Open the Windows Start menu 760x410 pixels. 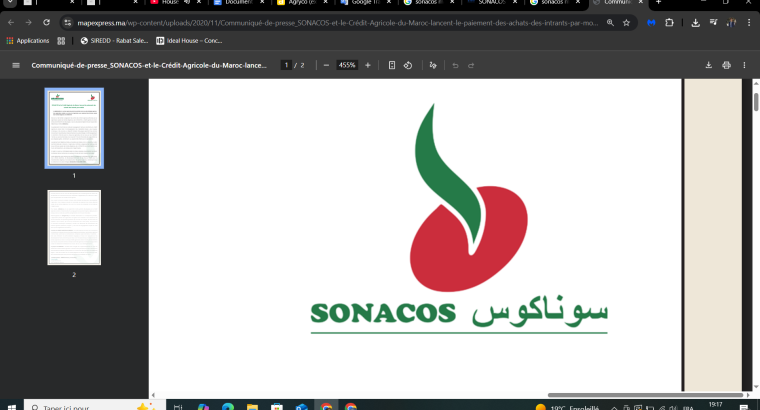(12, 407)
